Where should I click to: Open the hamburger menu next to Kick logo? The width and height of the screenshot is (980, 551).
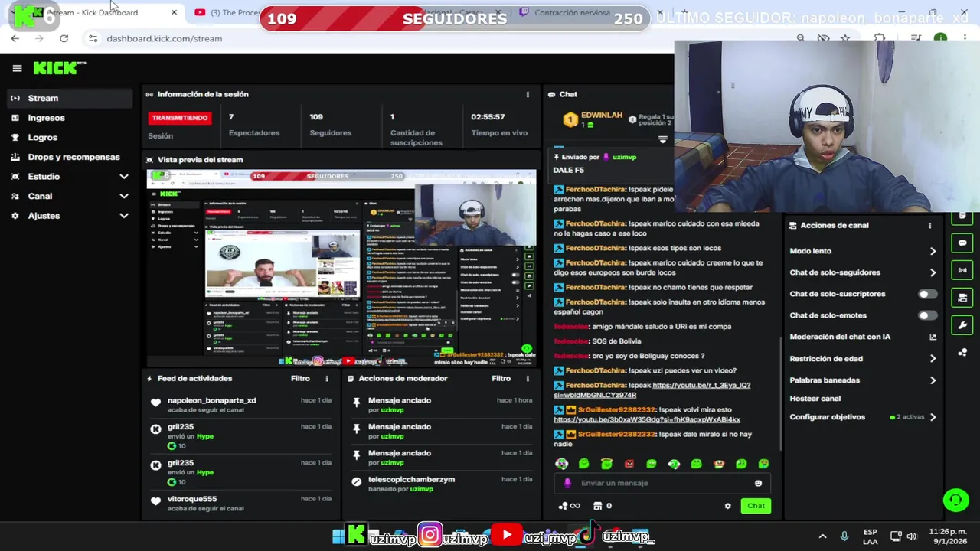point(17,68)
